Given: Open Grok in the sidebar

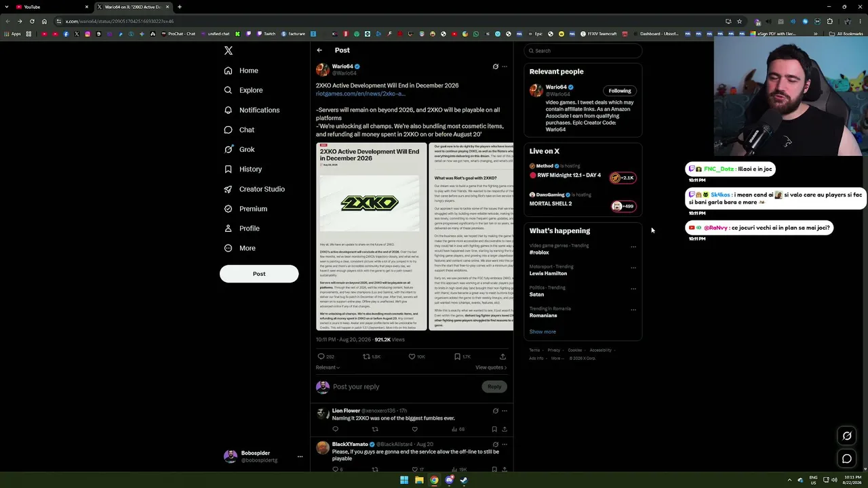Looking at the screenshot, I should [x=239, y=149].
